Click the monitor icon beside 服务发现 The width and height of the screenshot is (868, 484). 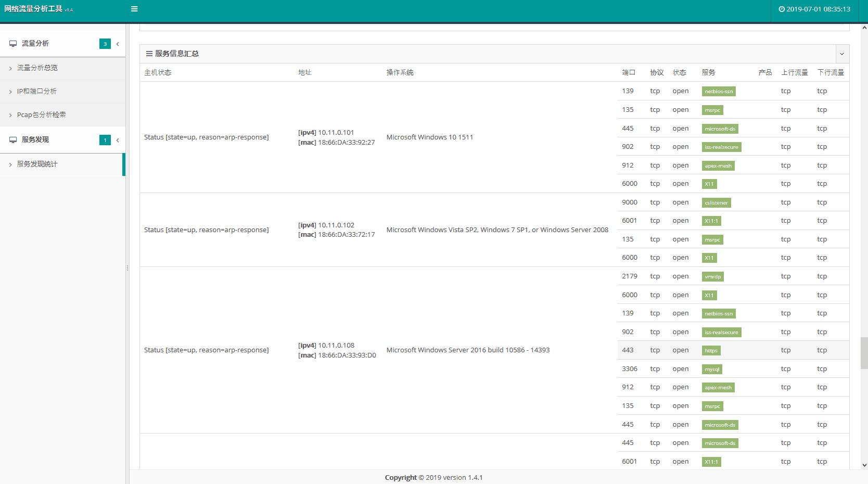tap(13, 140)
